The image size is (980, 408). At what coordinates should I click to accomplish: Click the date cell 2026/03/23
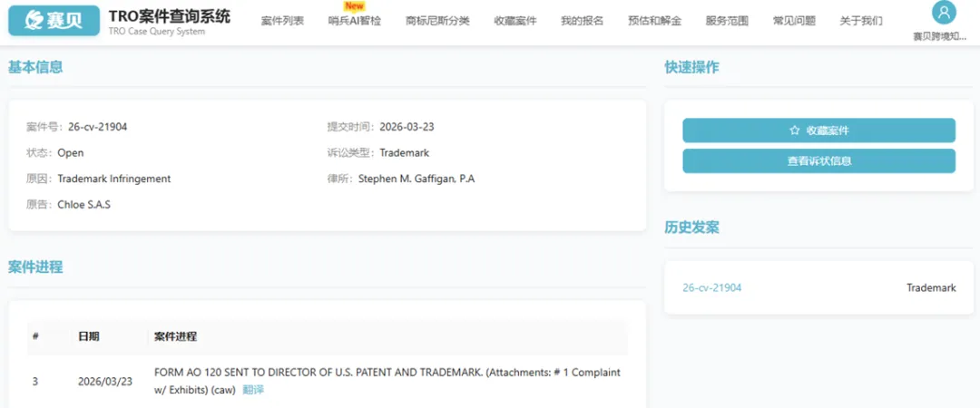(x=105, y=381)
